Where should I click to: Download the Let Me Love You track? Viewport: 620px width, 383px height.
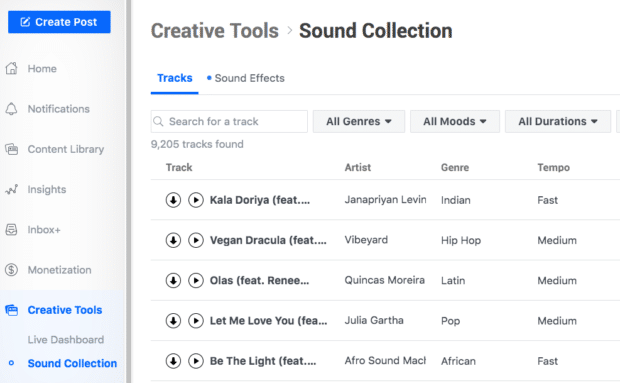[173, 321]
